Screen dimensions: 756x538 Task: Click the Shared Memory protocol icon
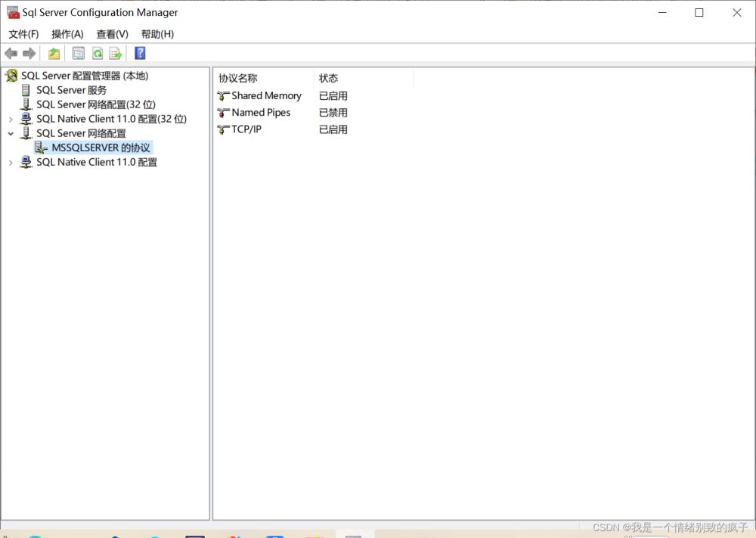click(x=223, y=96)
